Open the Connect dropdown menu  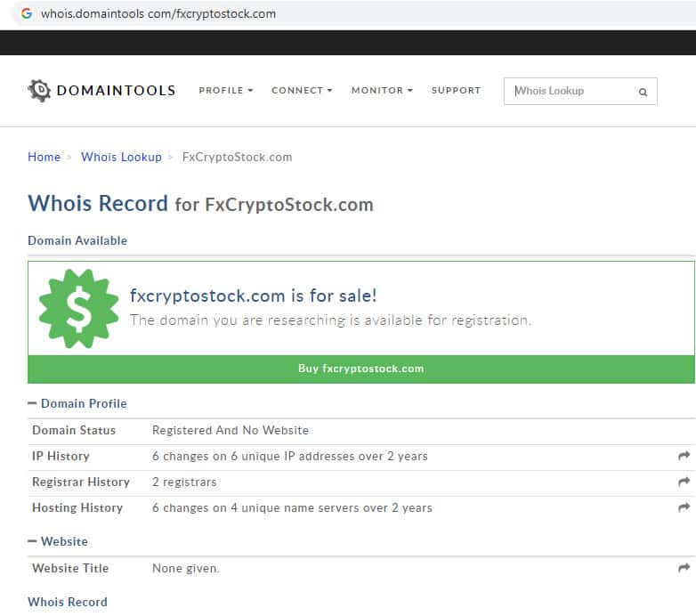tap(302, 91)
